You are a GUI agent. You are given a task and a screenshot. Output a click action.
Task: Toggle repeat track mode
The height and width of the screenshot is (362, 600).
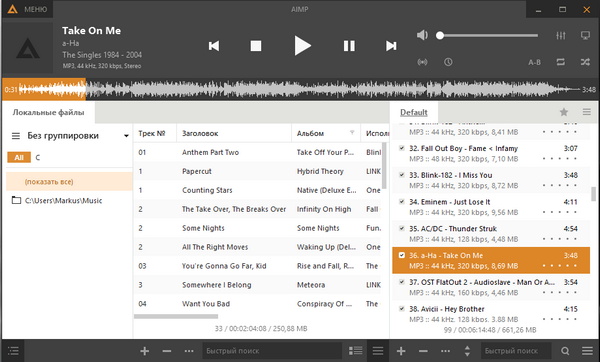(x=561, y=62)
